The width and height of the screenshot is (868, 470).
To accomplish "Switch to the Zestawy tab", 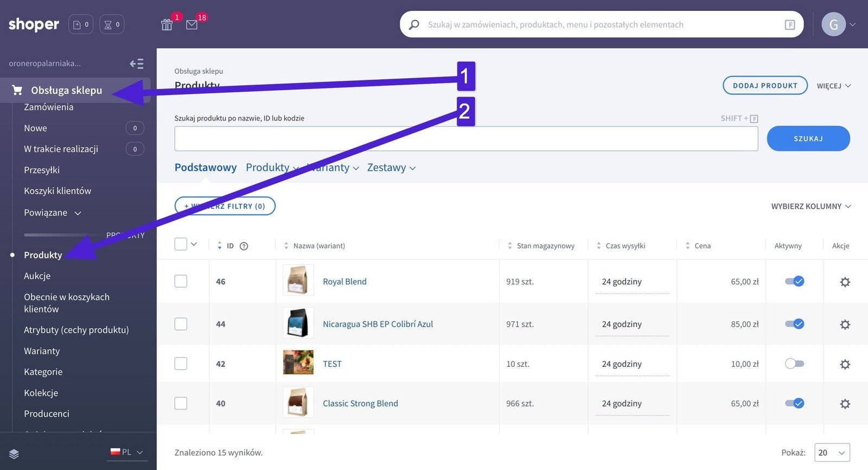I will pos(391,168).
